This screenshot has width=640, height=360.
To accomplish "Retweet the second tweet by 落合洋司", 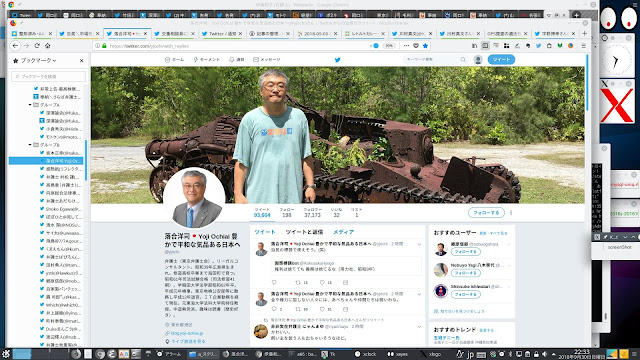I will pyautogui.click(x=298, y=309).
